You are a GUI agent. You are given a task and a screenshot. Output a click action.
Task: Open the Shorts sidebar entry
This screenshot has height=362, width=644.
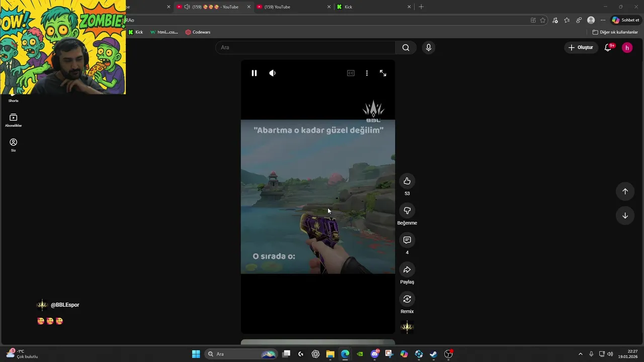14,99
